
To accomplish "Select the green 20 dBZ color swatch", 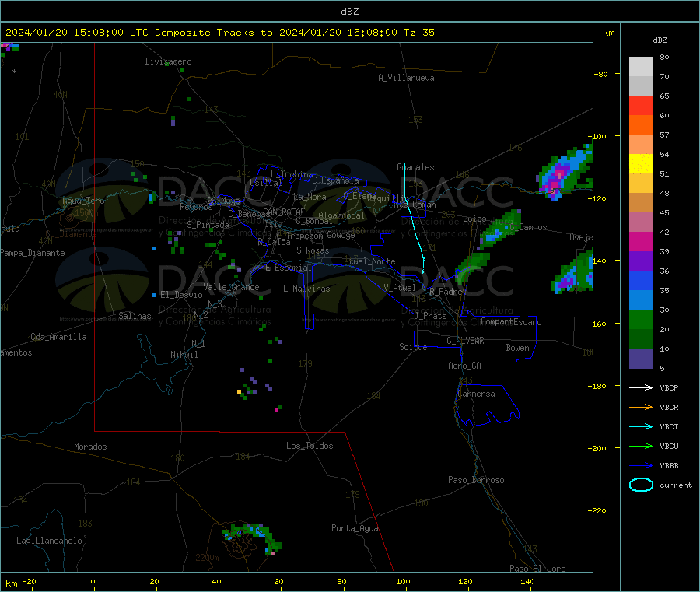I will point(641,319).
